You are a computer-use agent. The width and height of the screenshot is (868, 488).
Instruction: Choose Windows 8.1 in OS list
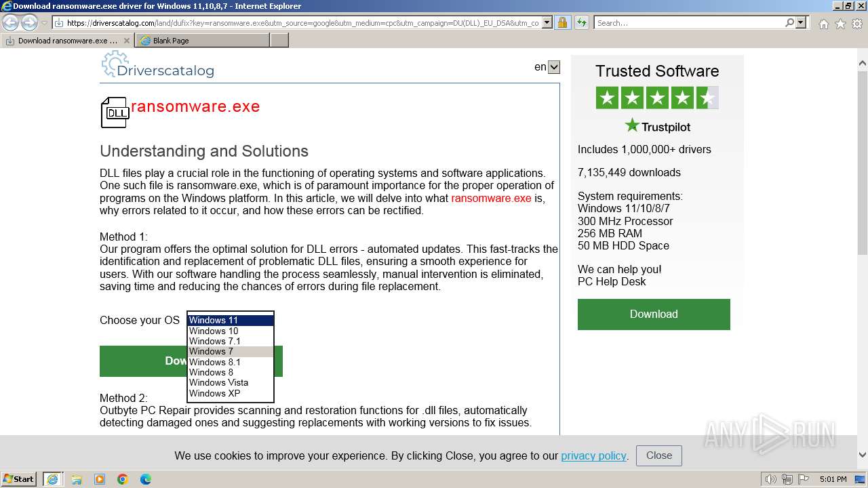tap(231, 362)
